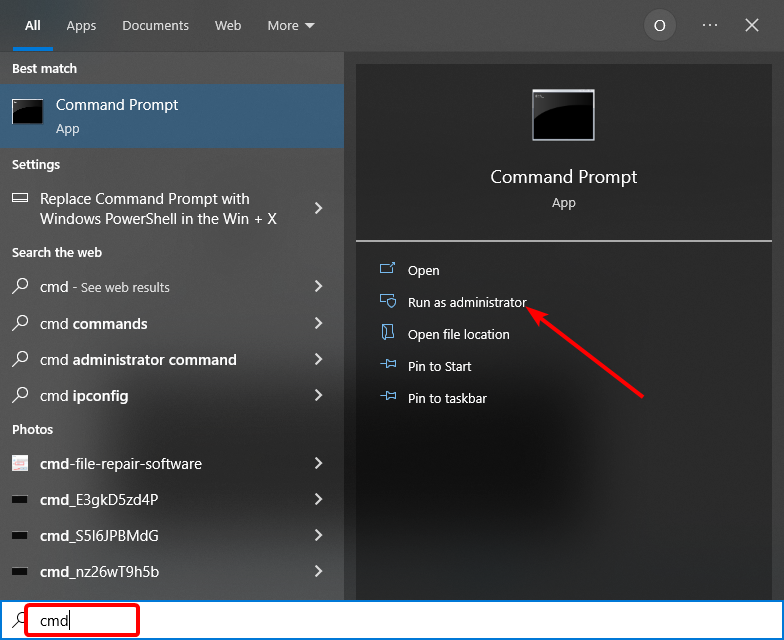784x640 pixels.
Task: Choose Open in the Command Prompt actions
Action: tap(424, 270)
